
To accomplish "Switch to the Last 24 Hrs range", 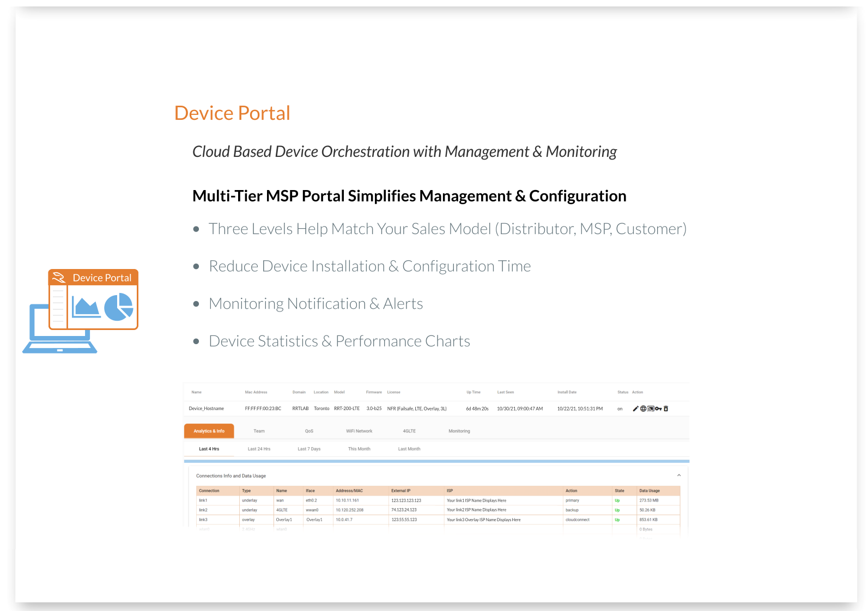I will (259, 449).
